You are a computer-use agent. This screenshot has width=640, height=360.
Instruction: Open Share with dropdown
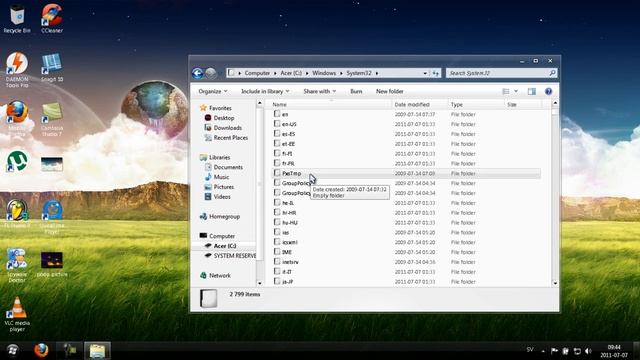point(320,91)
